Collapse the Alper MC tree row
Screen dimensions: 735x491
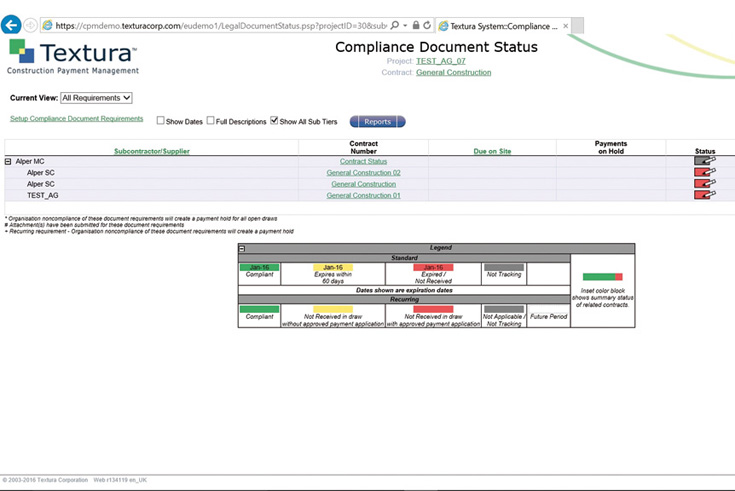click(8, 161)
